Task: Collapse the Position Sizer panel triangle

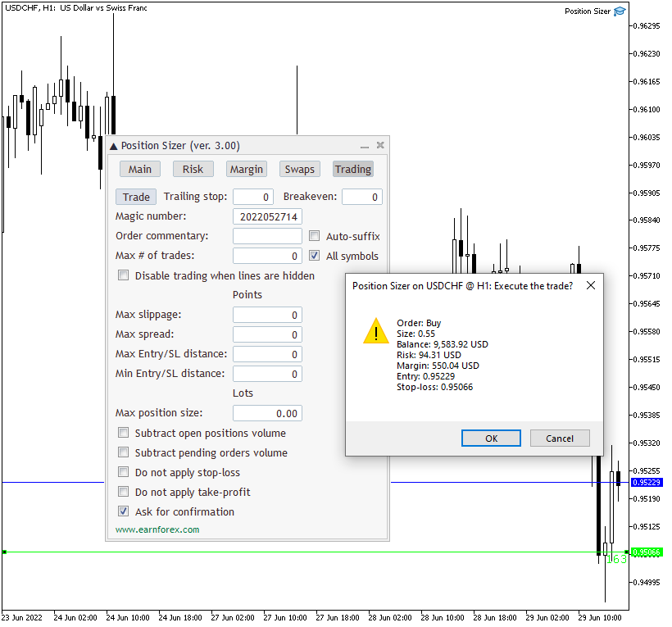Action: pos(114,146)
